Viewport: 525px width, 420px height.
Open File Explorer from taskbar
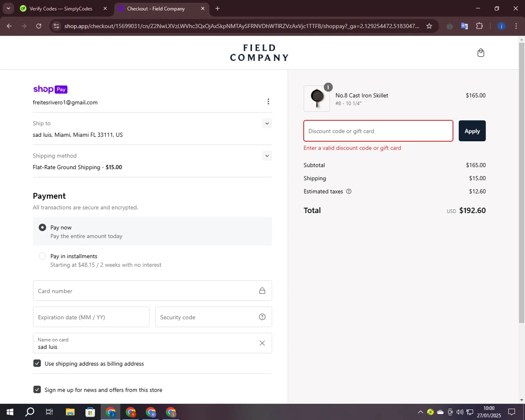pyautogui.click(x=70, y=412)
